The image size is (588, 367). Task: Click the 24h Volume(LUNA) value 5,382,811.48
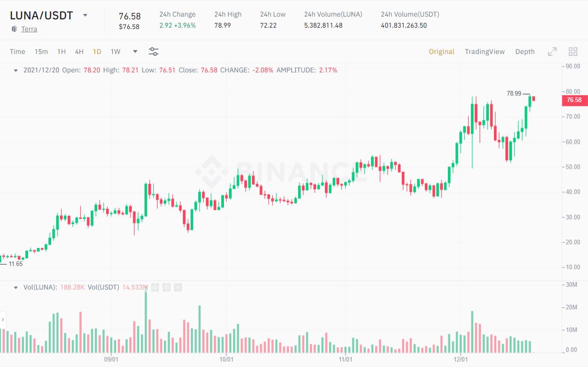click(x=323, y=25)
